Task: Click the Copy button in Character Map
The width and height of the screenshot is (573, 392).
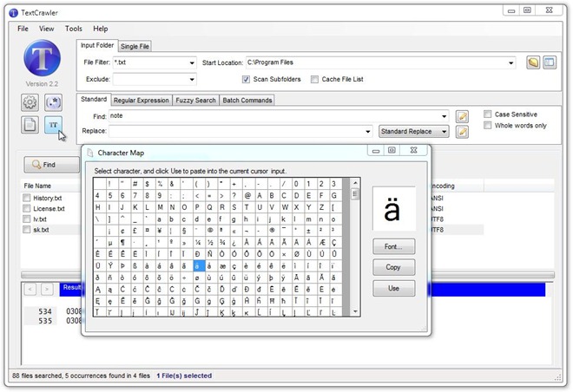Action: tap(393, 267)
